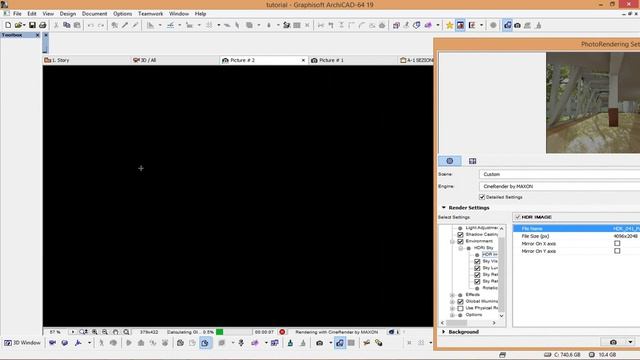Expand the Effects tree node
Image resolution: width=640 pixels, height=360 pixels.
(x=452, y=295)
